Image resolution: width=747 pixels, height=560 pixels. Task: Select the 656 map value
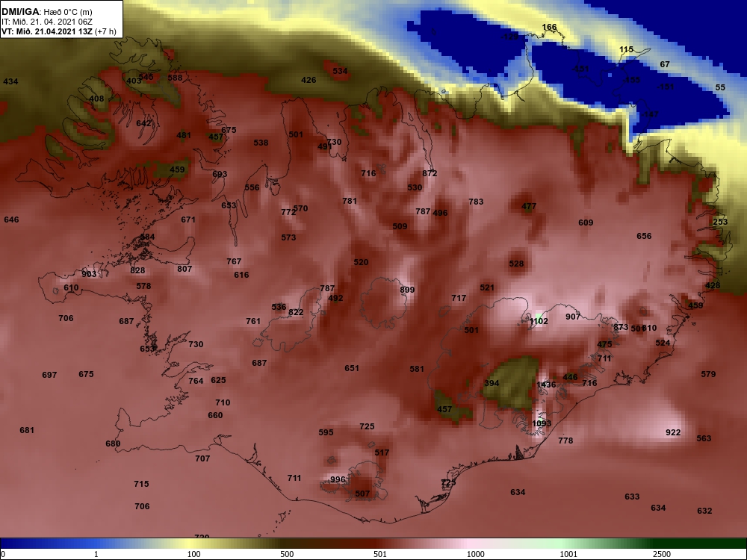644,236
